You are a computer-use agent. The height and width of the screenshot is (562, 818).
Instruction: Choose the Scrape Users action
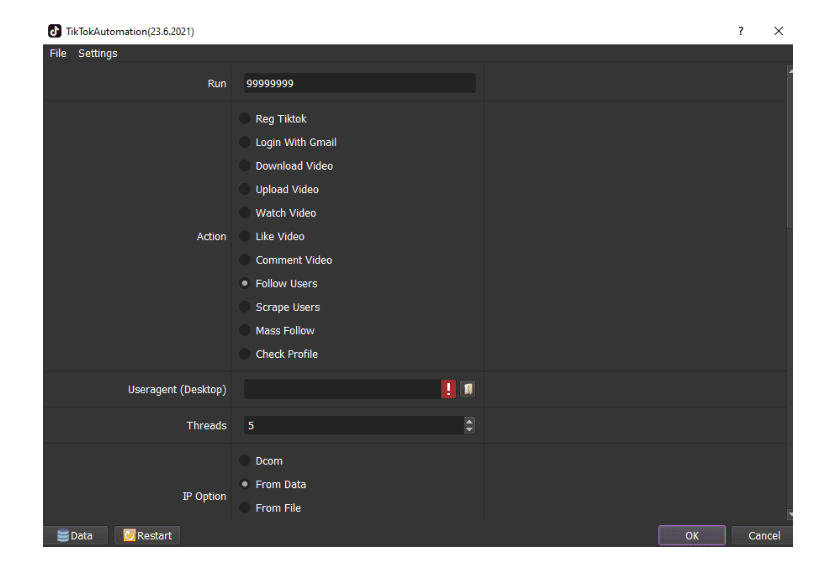280,307
